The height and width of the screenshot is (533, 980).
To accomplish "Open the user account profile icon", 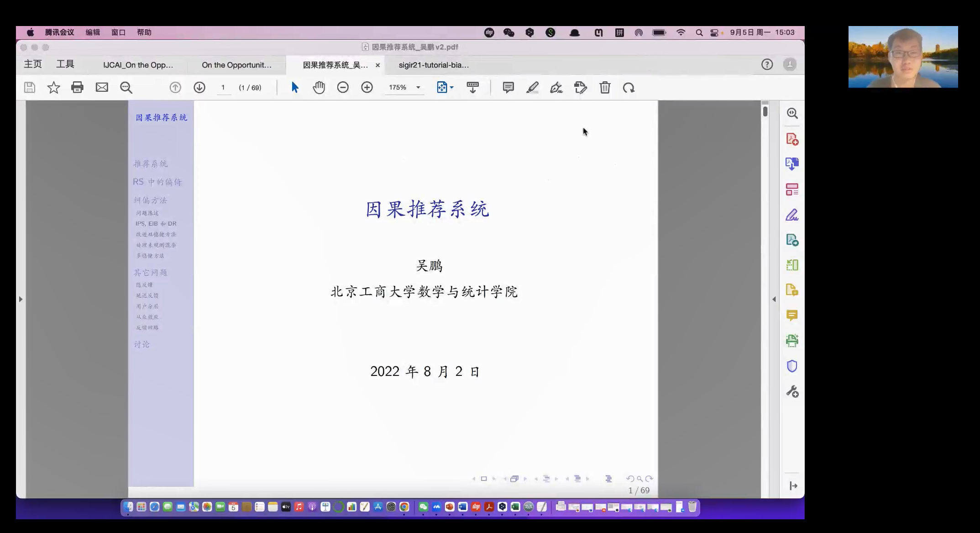I will tap(790, 64).
